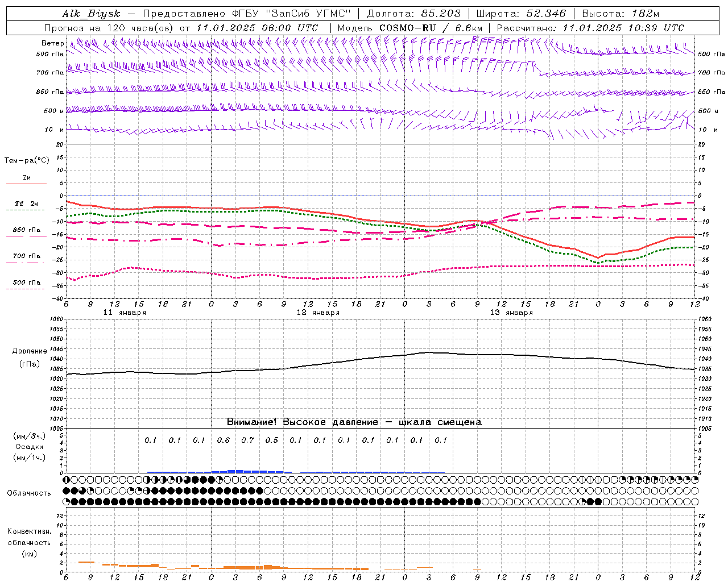The image size is (728, 582).
Task: Click the "Рассчитано: 11.01.2025 10:39 UTC" timestamp
Action: (x=590, y=28)
